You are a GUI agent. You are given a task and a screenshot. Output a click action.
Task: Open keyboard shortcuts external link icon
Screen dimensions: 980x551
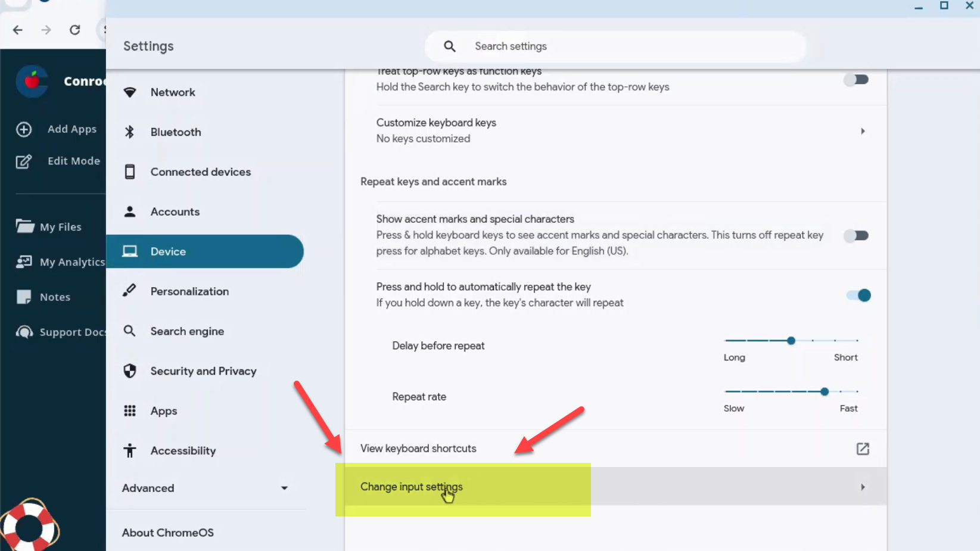click(x=862, y=449)
